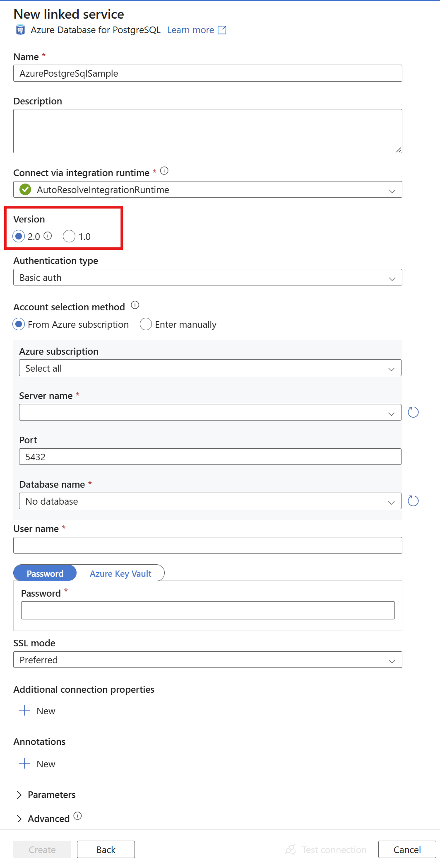Image resolution: width=440 pixels, height=868 pixels.
Task: Click the Account selection method info icon
Action: (135, 305)
